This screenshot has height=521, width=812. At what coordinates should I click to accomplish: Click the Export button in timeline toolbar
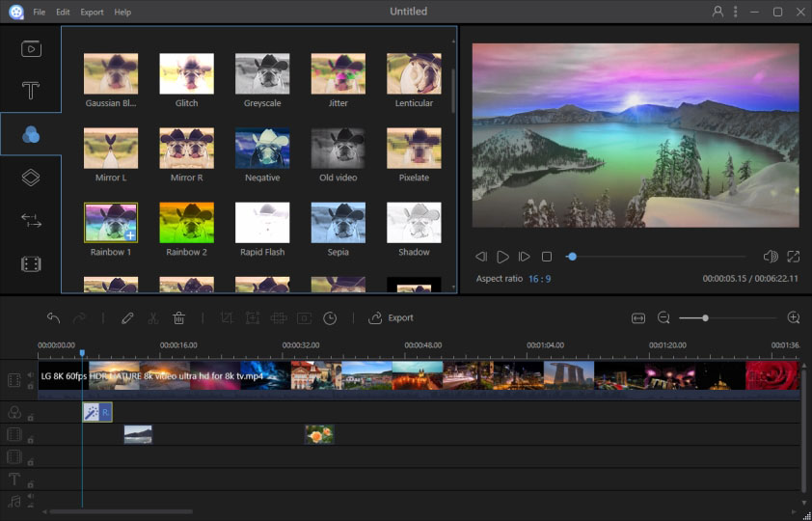(x=391, y=317)
